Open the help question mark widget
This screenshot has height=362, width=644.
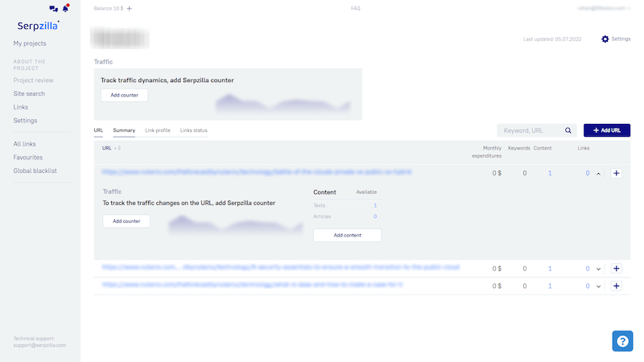click(622, 341)
